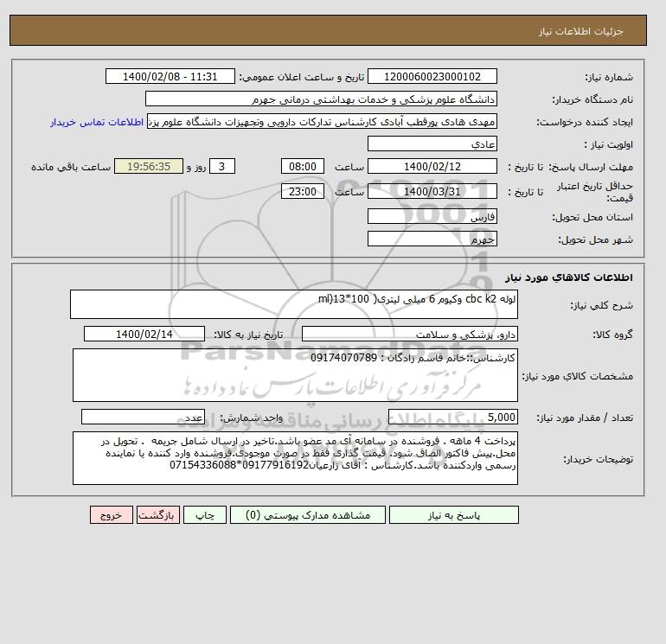Image resolution: width=666 pixels, height=644 pixels.
Task: Click goods group field دارو، پزشکی و سلامت
Action: tap(409, 334)
